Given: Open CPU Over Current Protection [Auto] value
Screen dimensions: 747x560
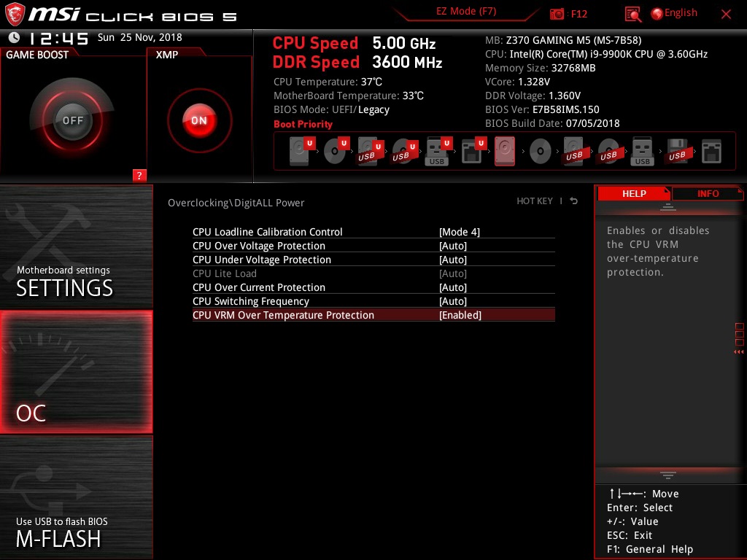Looking at the screenshot, I should click(x=452, y=287).
